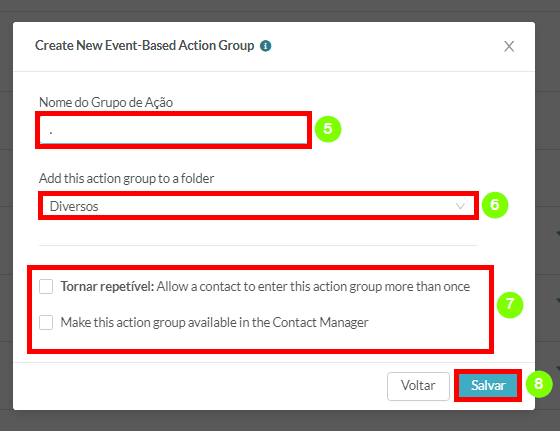Click the Contact Manager option label text

coord(214,322)
